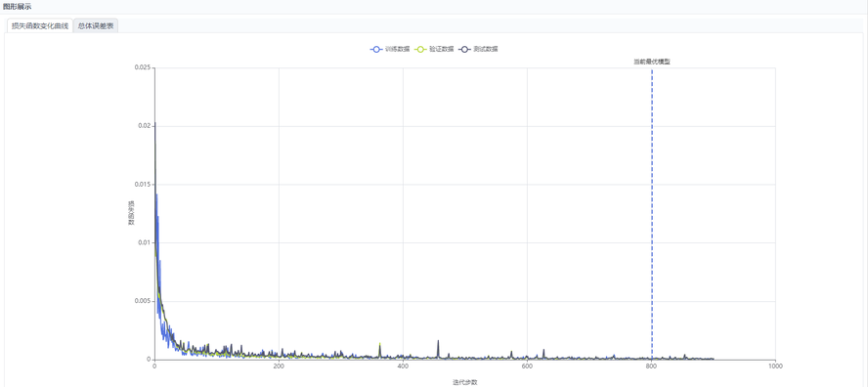Click the 800 tick label on the x-axis

tap(652, 366)
